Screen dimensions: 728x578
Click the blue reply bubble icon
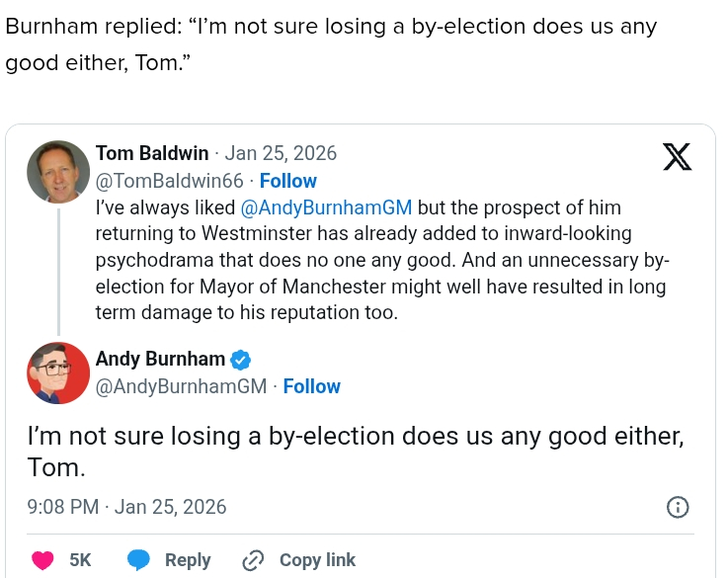139,560
